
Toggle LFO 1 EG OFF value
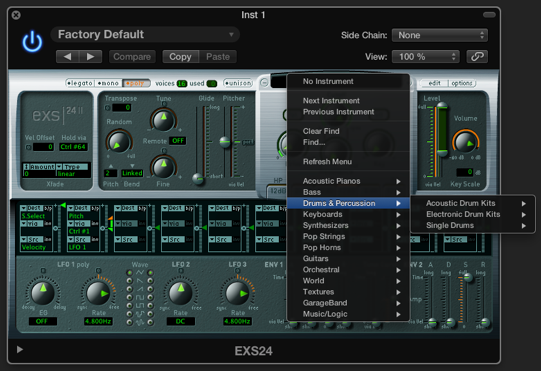tap(42, 321)
